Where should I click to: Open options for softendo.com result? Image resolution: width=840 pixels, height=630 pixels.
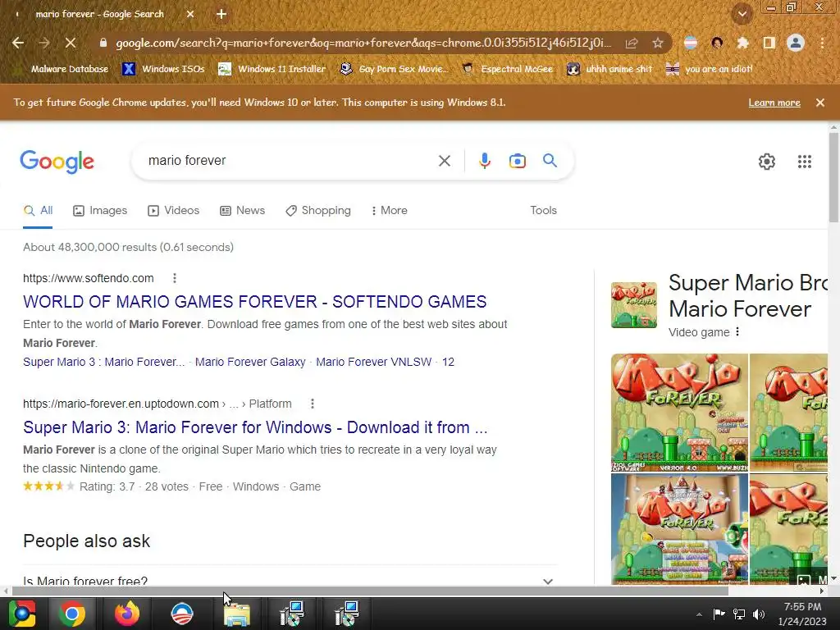coord(175,278)
